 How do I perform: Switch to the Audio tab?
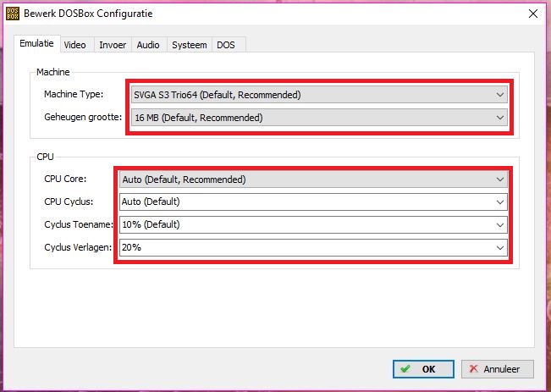[x=148, y=45]
